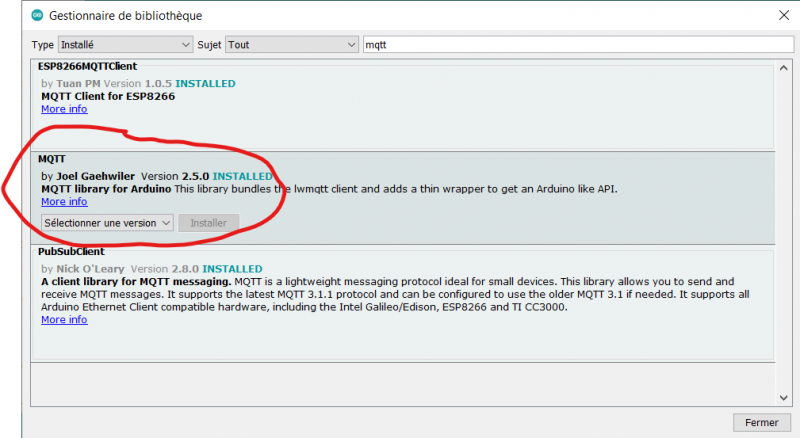Open More info link for MQTT by Joel Gaehwiler
The image size is (800, 438).
[x=64, y=202]
